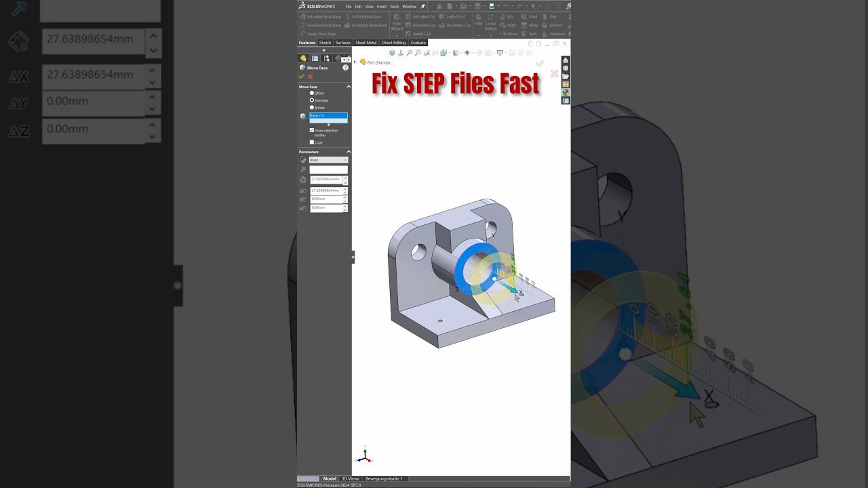
Task: Click the Delta Y 0.00mm field
Action: (x=326, y=199)
